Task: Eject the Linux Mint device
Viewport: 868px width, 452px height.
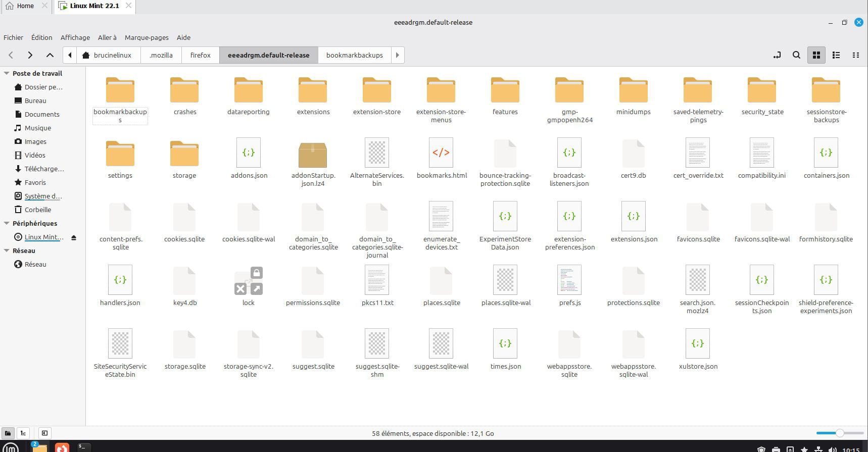Action: coord(74,237)
